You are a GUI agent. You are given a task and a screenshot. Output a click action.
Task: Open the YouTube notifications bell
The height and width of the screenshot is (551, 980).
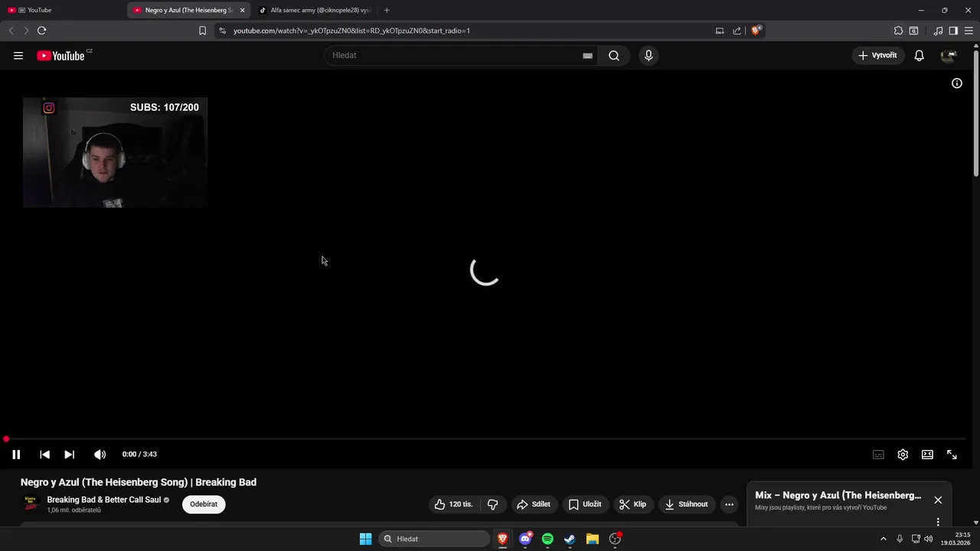pyautogui.click(x=919, y=55)
